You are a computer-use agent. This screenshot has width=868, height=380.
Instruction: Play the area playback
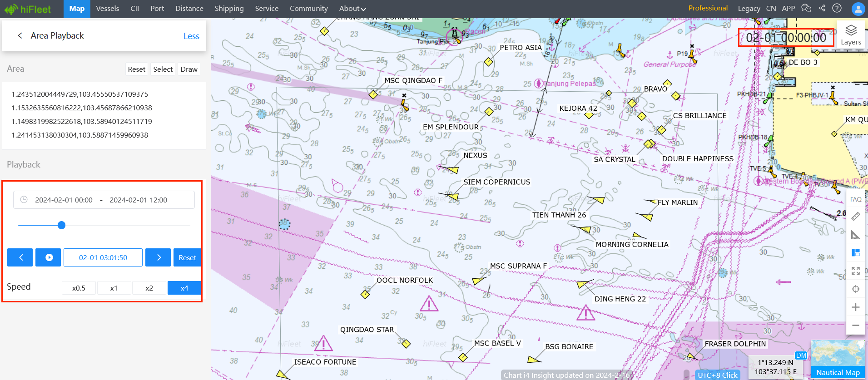48,257
